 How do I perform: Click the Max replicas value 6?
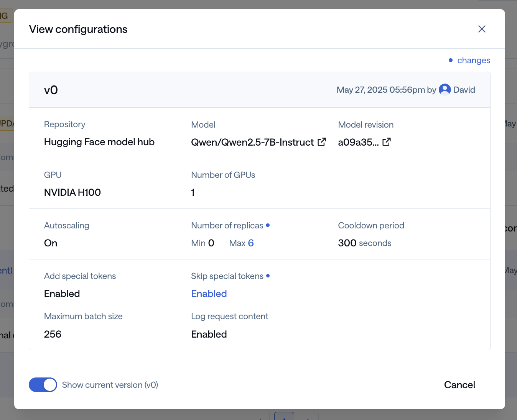pyautogui.click(x=252, y=243)
